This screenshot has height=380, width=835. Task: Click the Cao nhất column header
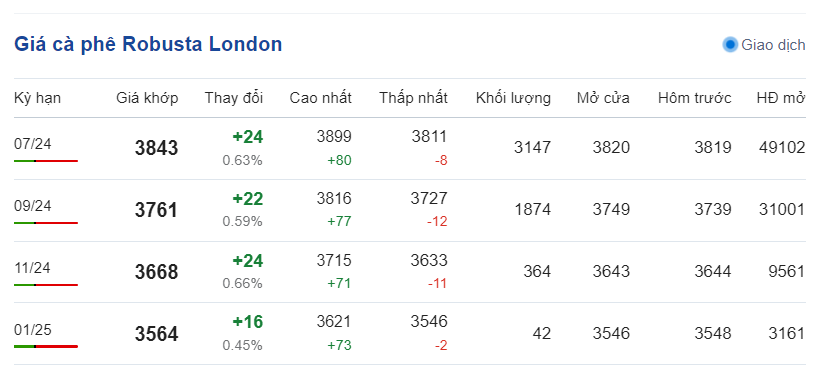point(321,98)
